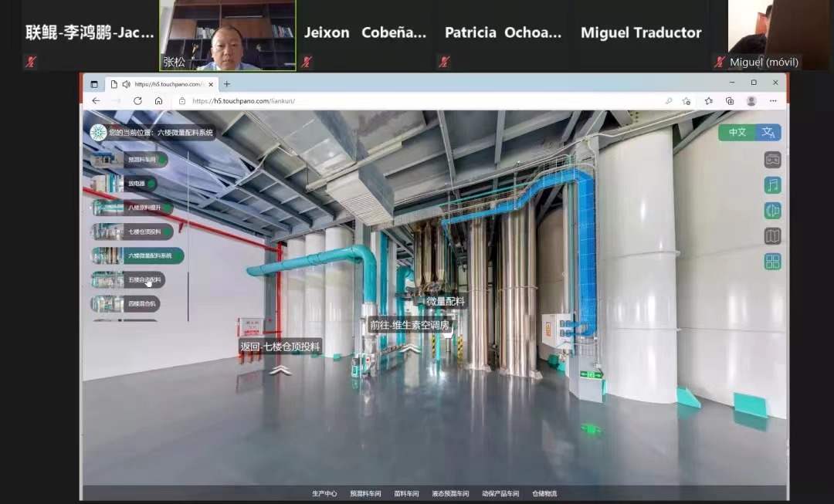Select 五楼自动配料 scene in list
Viewport: 834px width, 504px height.
[127, 279]
